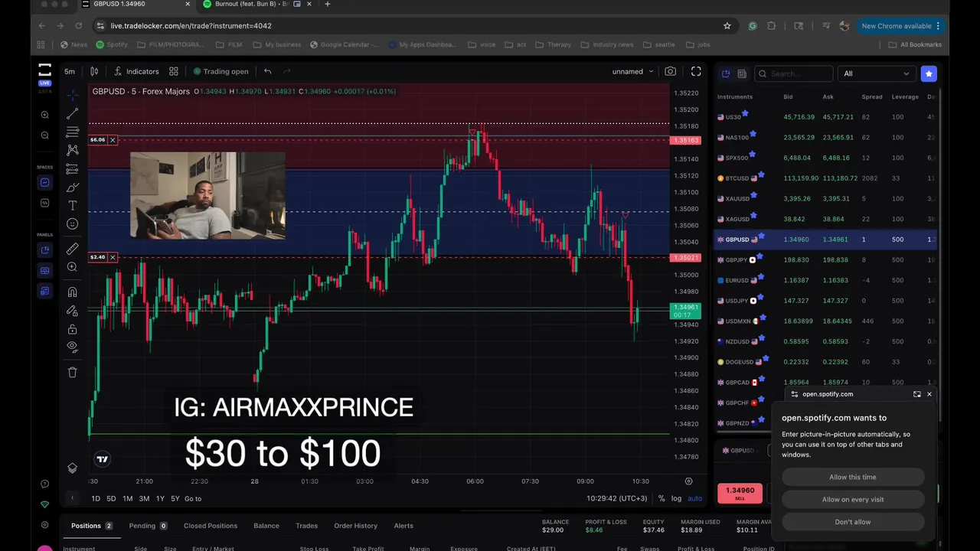Click Don't allow in Spotify prompt

(x=853, y=522)
